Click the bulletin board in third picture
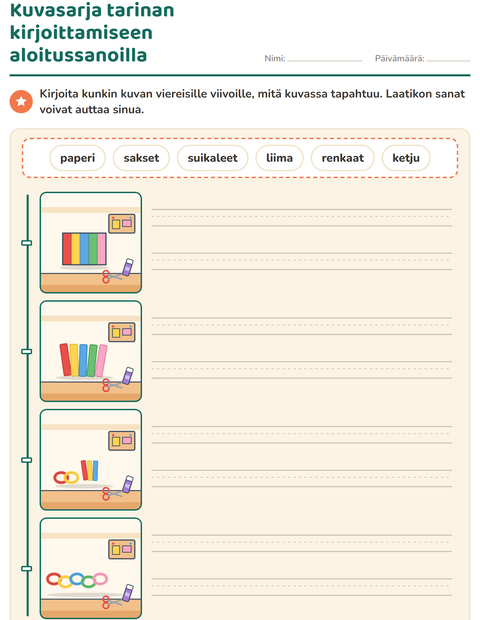The image size is (480, 620). point(122,441)
